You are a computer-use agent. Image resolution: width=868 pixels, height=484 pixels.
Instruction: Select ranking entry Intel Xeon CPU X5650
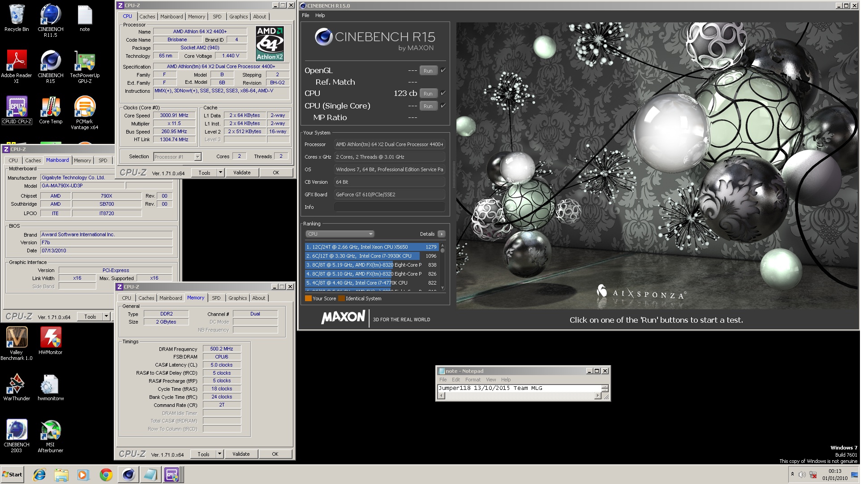pyautogui.click(x=371, y=247)
